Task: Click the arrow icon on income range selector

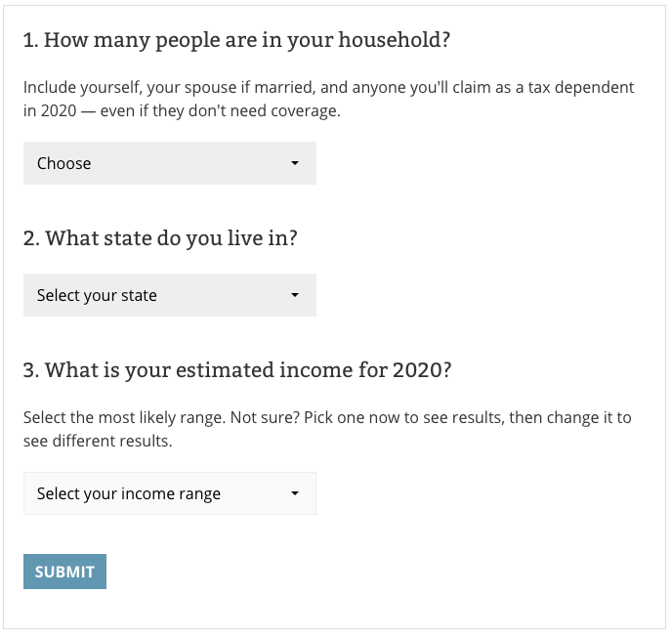Action: pos(295,493)
